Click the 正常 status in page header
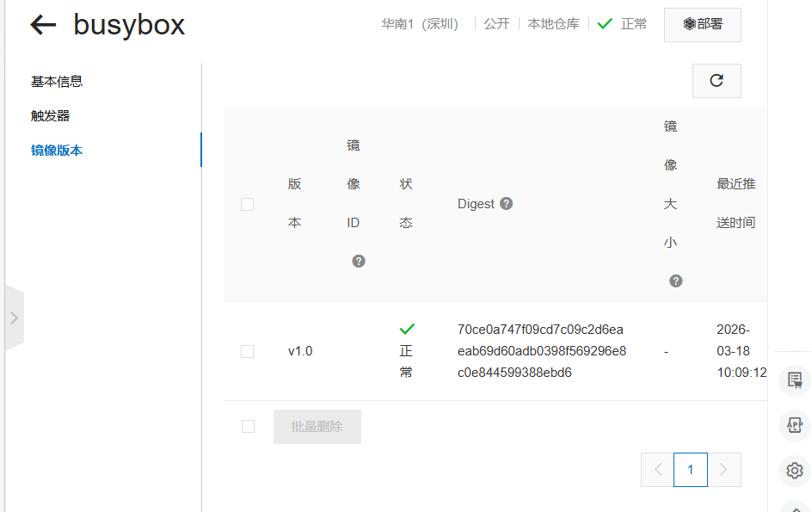The width and height of the screenshot is (812, 512). [623, 24]
